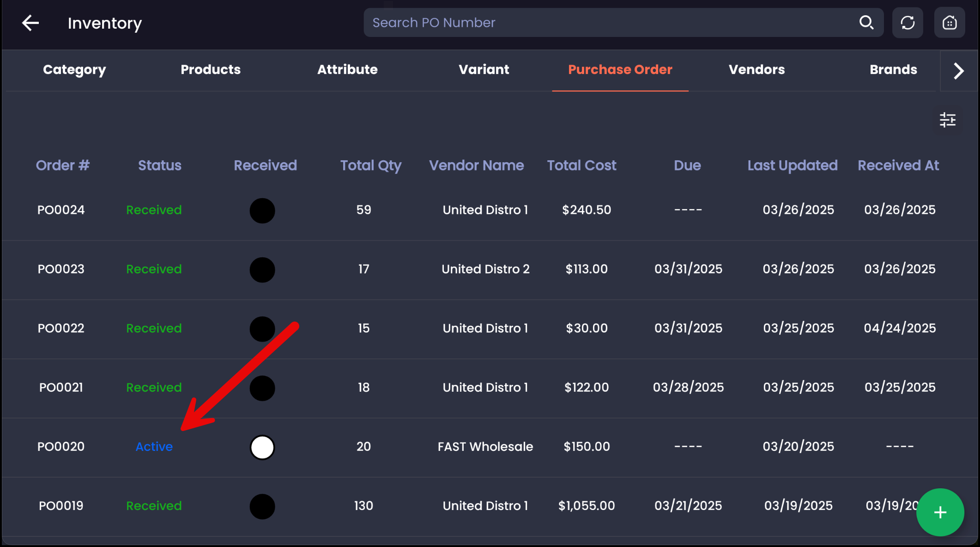This screenshot has width=980, height=547.
Task: Sort by Last Updated column header
Action: [x=792, y=165]
